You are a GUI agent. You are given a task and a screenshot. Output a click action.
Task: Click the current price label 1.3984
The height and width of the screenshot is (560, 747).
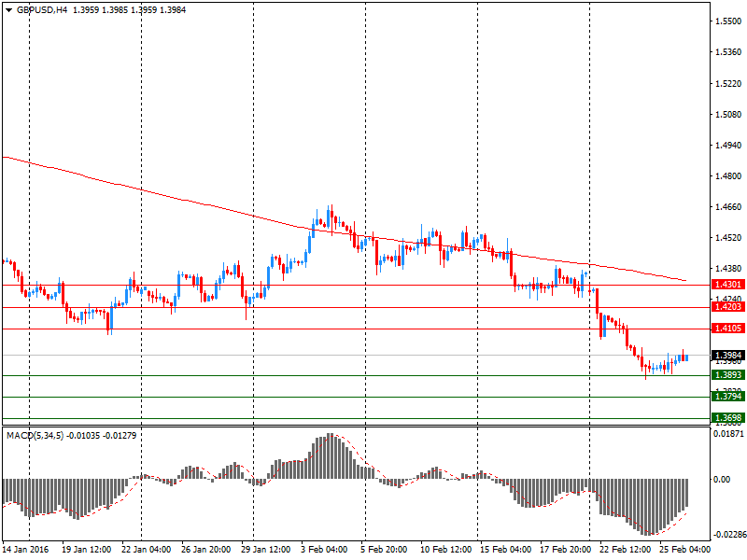point(728,356)
